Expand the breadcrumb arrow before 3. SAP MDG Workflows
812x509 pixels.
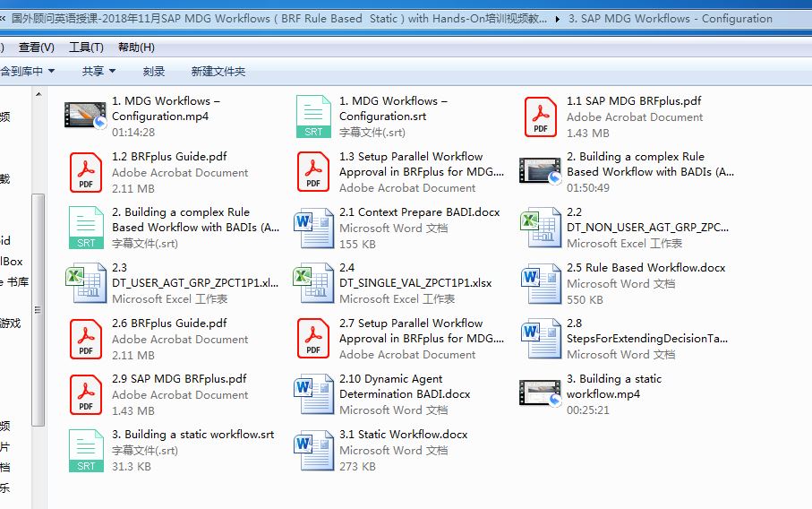click(x=558, y=19)
